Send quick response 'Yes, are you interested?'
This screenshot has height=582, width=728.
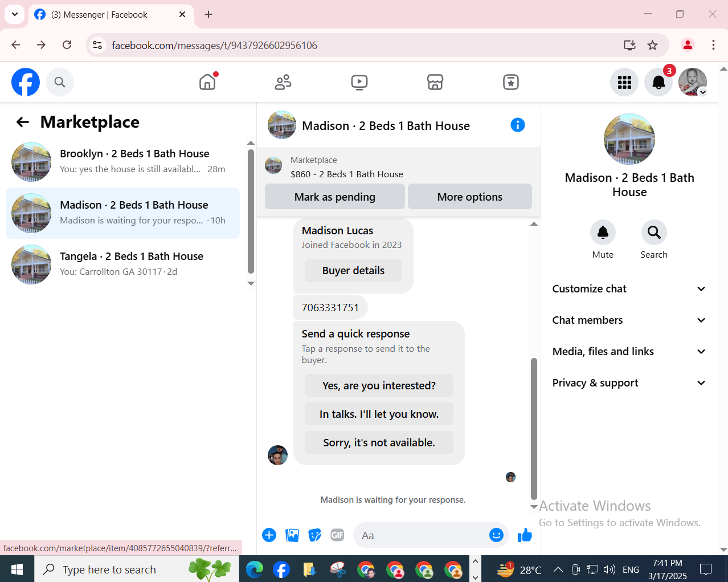(x=379, y=386)
